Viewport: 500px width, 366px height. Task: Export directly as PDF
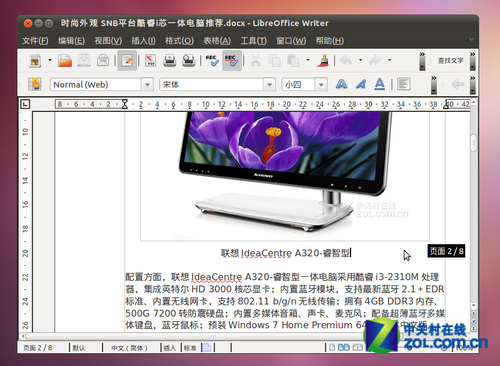[x=151, y=61]
